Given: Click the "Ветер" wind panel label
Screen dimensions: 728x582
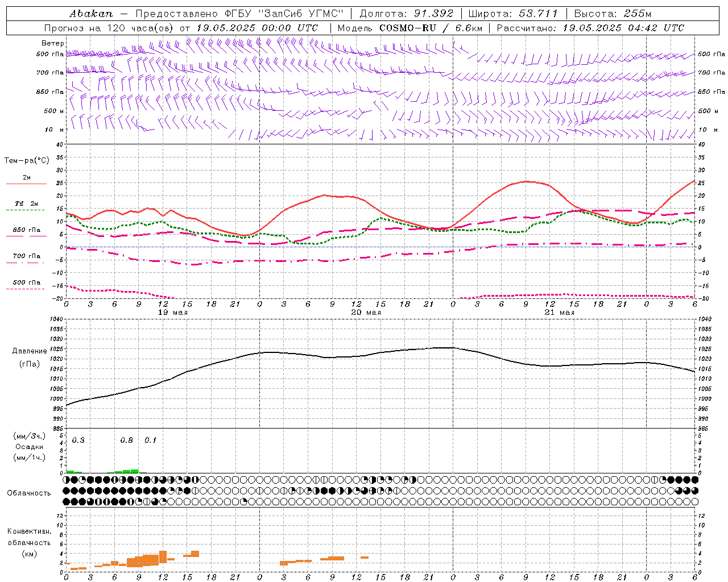Looking at the screenshot, I should coord(53,43).
